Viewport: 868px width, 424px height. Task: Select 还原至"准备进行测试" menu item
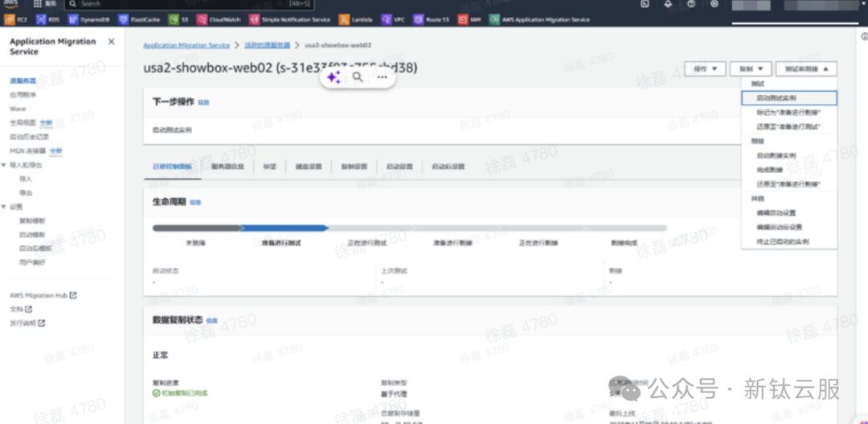789,127
